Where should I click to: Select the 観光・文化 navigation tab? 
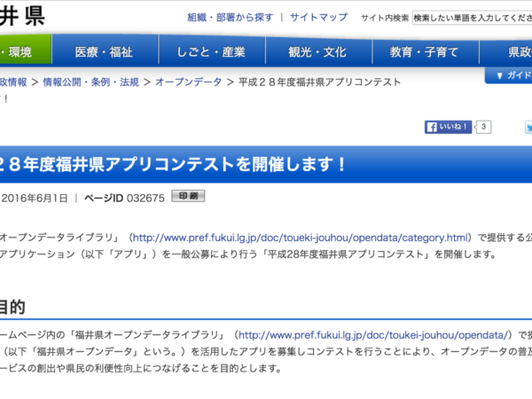click(x=318, y=51)
